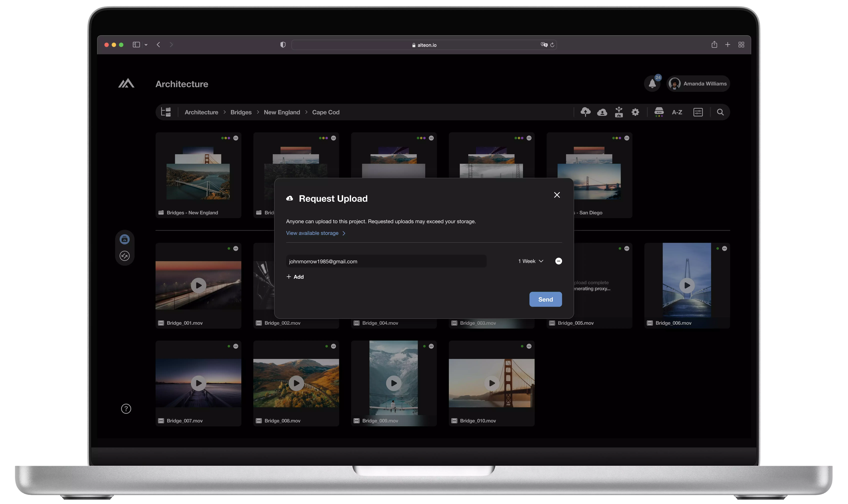
Task: Open the help question mark
Action: [126, 409]
